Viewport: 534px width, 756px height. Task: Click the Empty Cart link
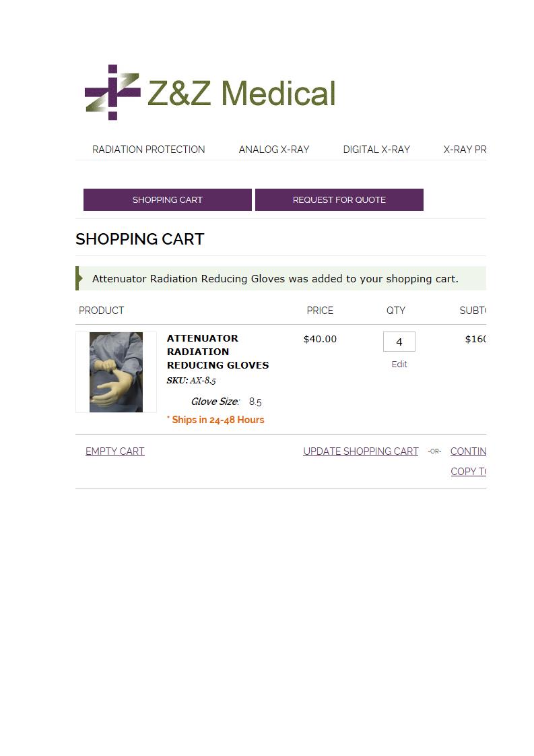(x=115, y=451)
